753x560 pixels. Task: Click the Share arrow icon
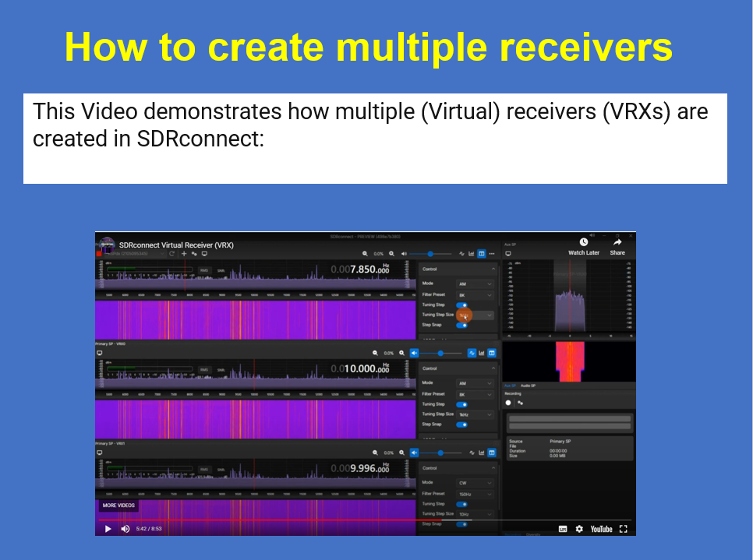click(617, 242)
